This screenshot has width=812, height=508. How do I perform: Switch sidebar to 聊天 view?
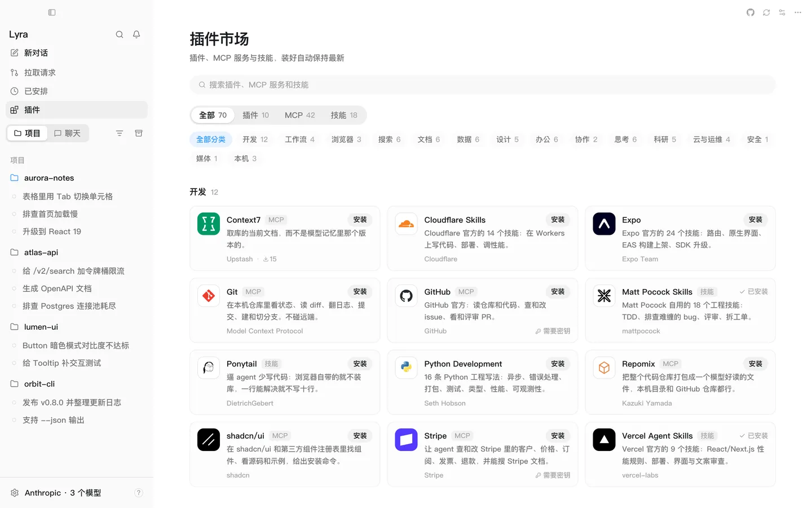(x=68, y=133)
